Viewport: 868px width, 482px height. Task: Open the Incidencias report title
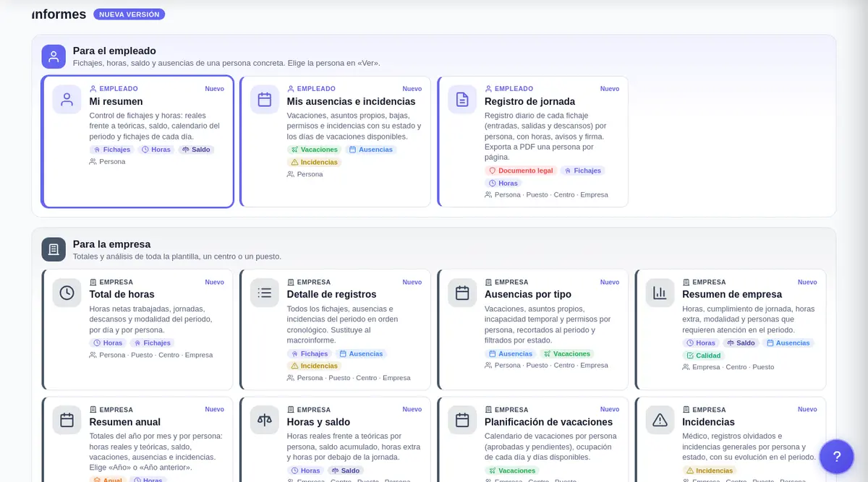[x=708, y=422]
